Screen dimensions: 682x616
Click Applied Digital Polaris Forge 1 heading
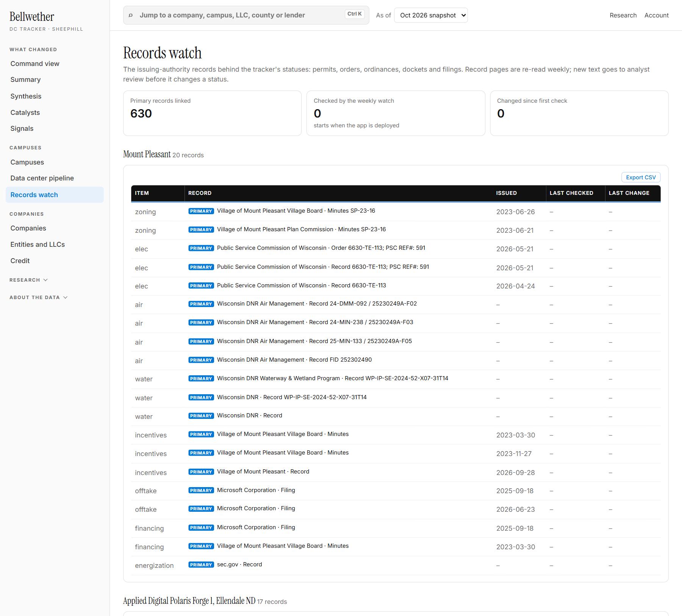pos(189,601)
